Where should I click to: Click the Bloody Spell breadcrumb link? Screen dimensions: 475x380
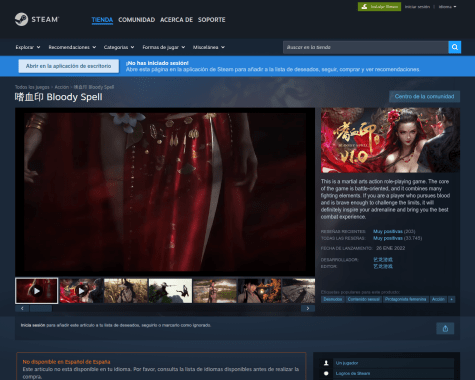click(94, 87)
